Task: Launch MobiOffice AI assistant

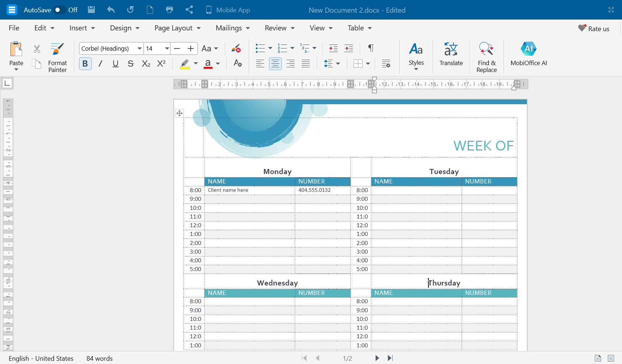Action: (x=528, y=54)
